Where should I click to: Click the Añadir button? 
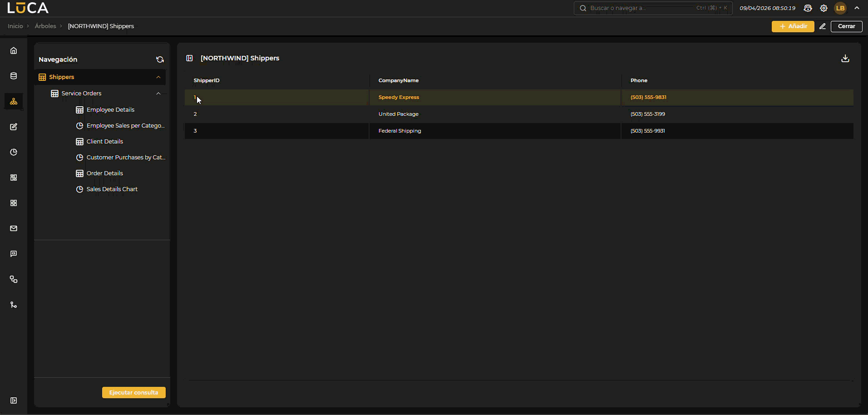tap(793, 26)
